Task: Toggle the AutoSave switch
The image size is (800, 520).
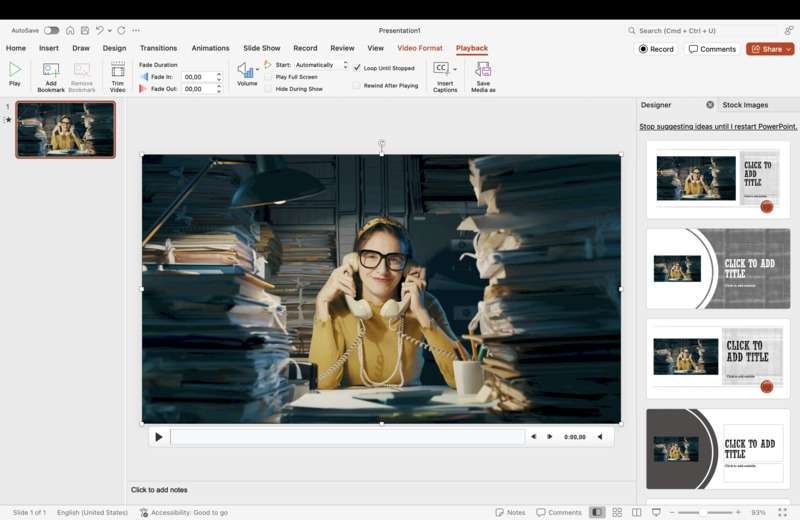Action: tap(51, 31)
